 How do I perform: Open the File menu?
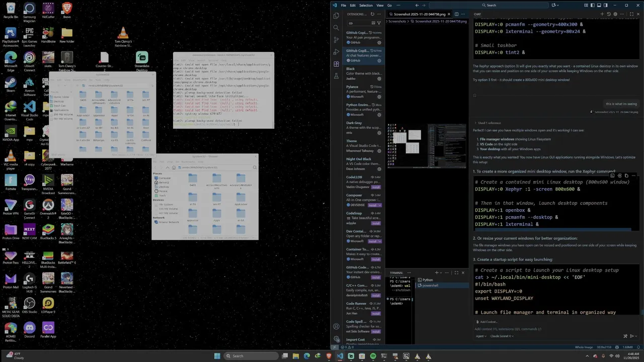(x=344, y=5)
